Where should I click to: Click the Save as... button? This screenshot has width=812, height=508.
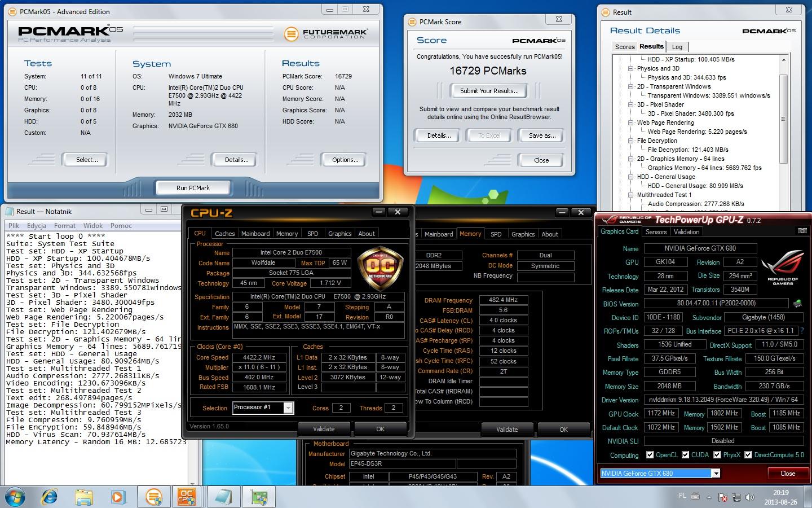coord(542,135)
